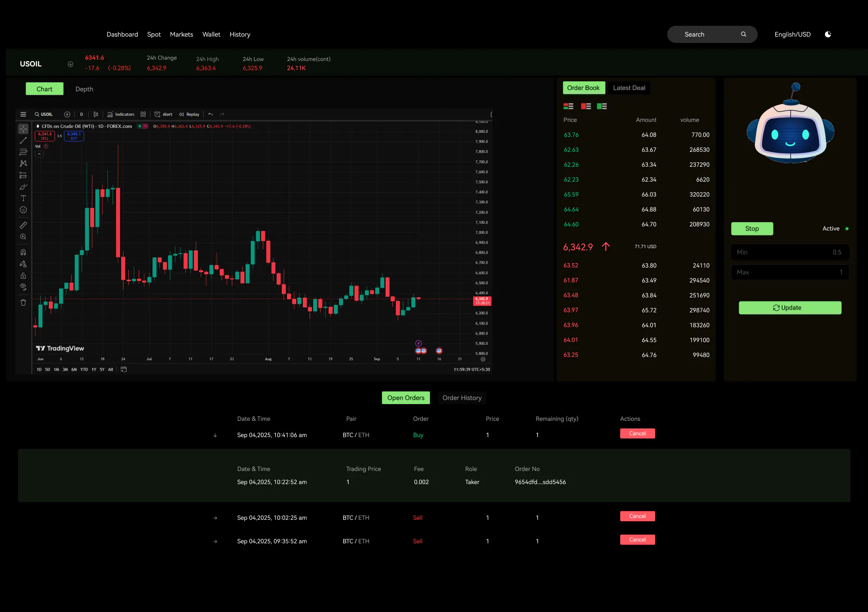Cancel the 09:35:52 am Sell order
Screen dimensions: 868x612
point(637,540)
